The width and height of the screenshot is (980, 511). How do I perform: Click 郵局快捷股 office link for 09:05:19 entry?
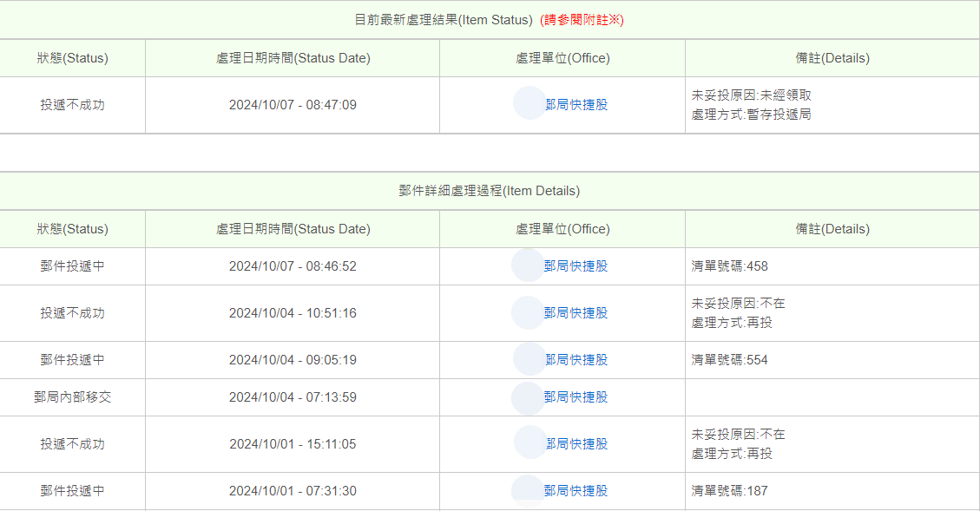coord(576,360)
